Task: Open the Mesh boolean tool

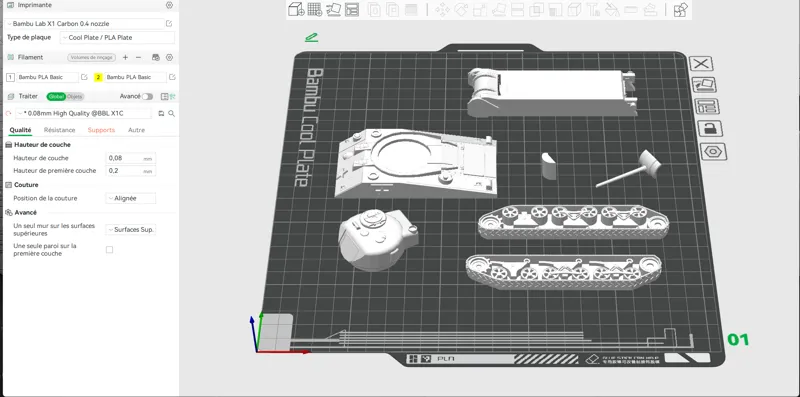Action: click(x=536, y=10)
